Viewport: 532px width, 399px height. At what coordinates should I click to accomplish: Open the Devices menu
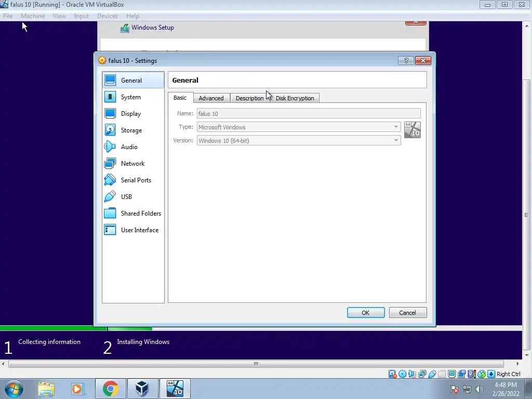coord(107,16)
